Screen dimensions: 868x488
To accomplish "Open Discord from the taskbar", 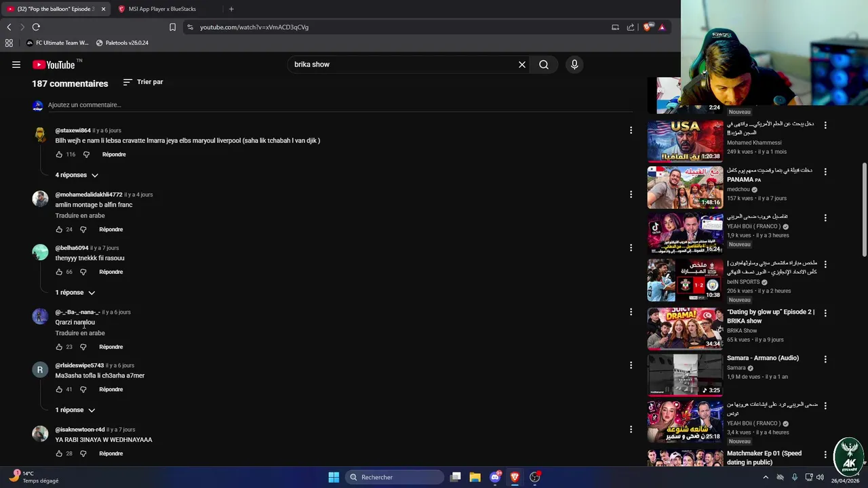I will click(495, 477).
